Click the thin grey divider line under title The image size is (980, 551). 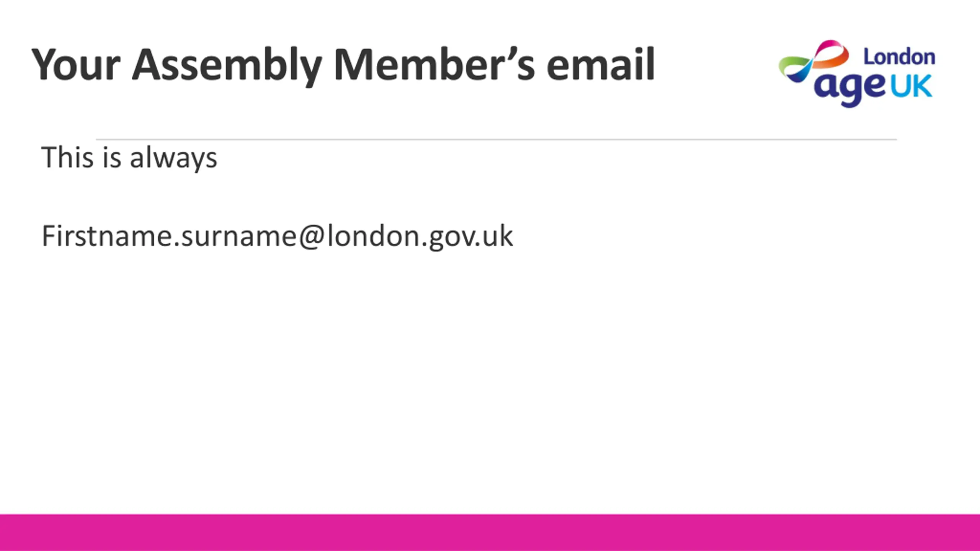coord(496,139)
